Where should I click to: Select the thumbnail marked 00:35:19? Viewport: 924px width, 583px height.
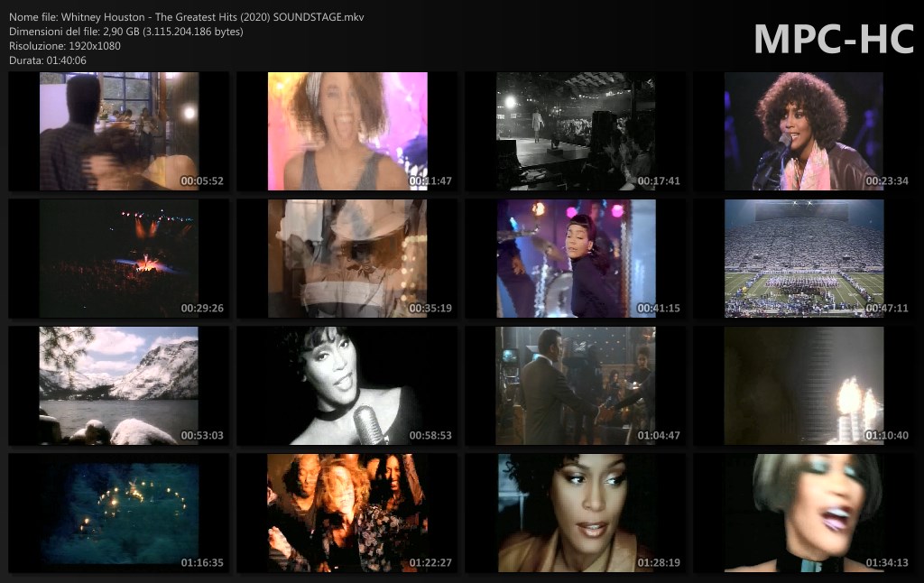[x=347, y=258]
